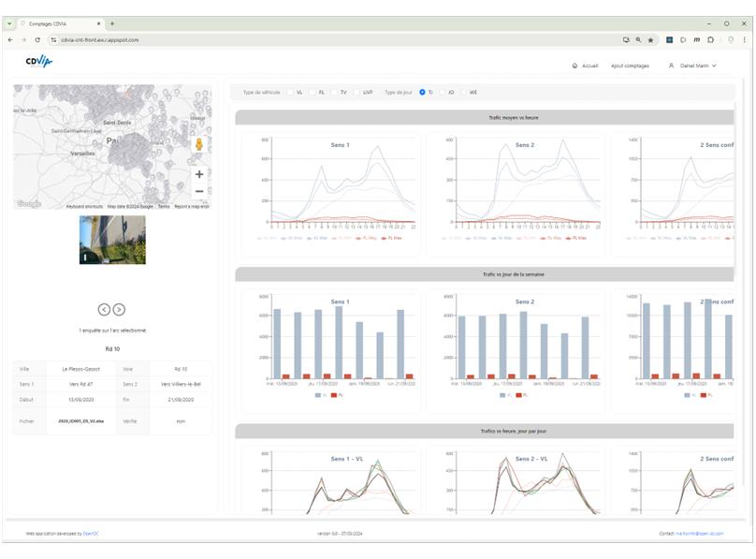The image size is (756, 559).
Task: Show previous survey with left circle arrow
Action: click(x=104, y=310)
